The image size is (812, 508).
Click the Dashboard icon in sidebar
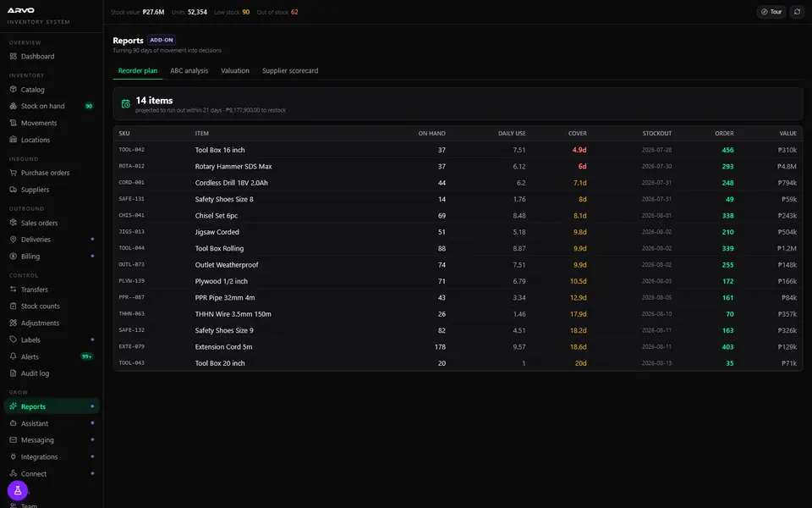[x=13, y=56]
